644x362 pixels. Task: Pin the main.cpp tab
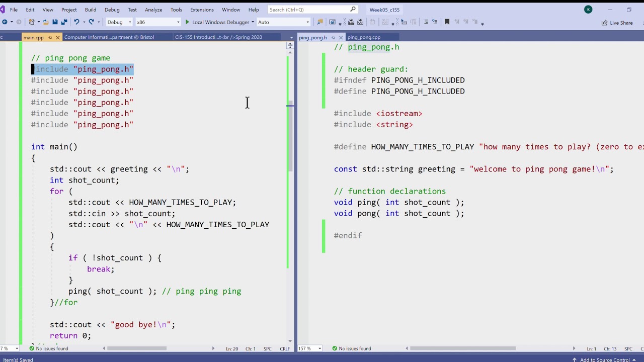[x=50, y=37]
